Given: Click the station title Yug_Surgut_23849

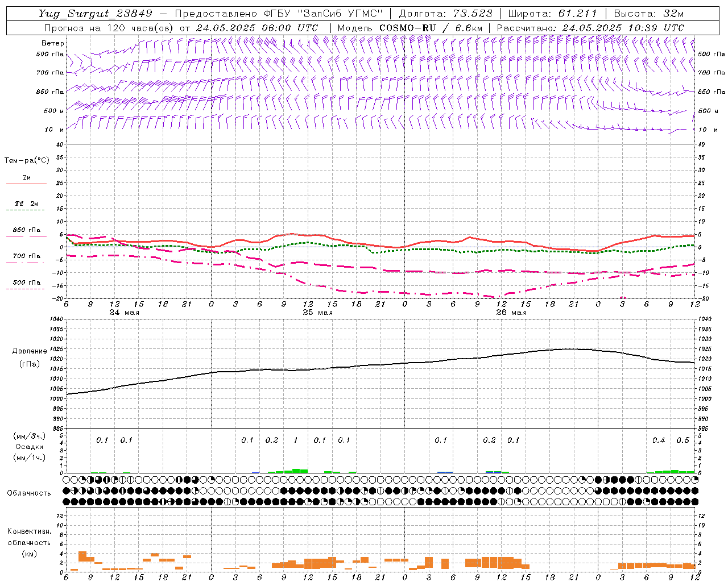Looking at the screenshot, I should [96, 14].
